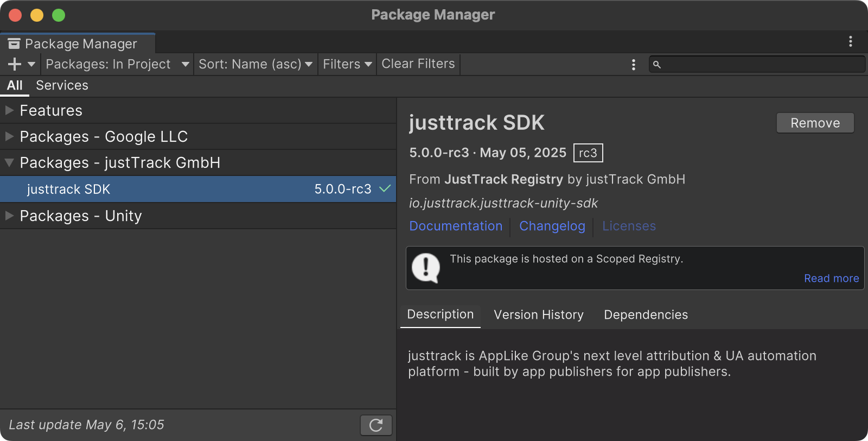Switch to the All tab
This screenshot has width=868, height=441.
pyautogui.click(x=15, y=85)
